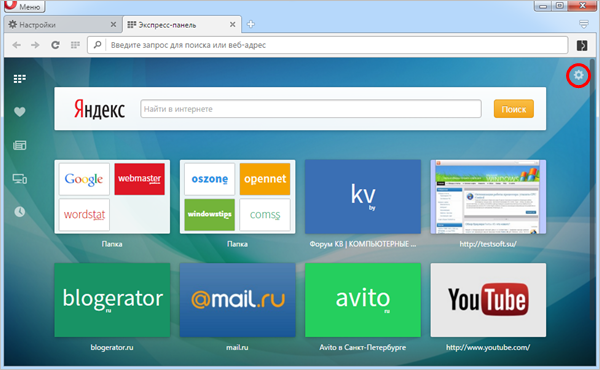The width and height of the screenshot is (600, 370).
Task: Focus the Яндекс search field
Action: pyautogui.click(x=311, y=109)
